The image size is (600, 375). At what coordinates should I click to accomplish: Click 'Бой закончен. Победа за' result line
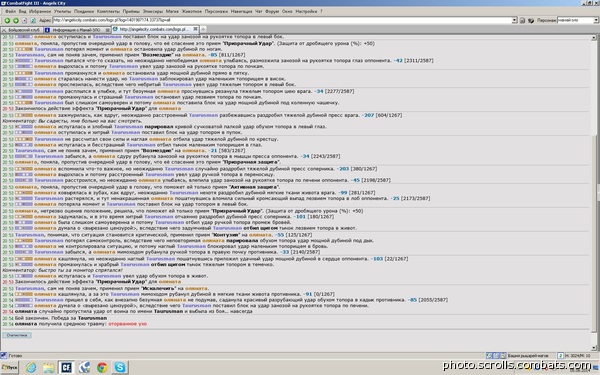point(46,318)
